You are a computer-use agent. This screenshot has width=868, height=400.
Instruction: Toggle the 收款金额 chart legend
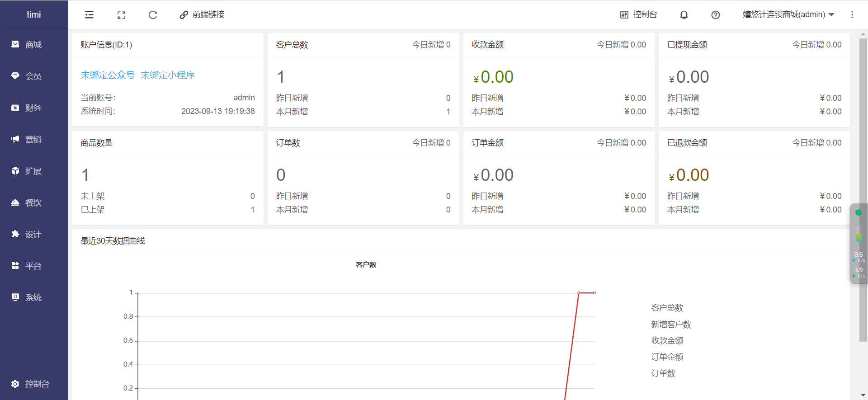pos(667,341)
